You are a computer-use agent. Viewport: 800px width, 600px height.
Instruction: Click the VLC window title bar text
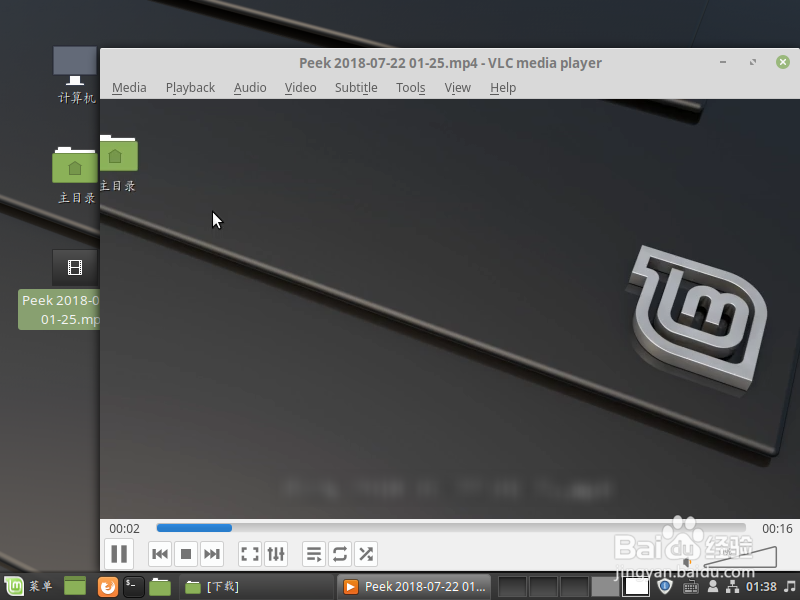point(450,63)
